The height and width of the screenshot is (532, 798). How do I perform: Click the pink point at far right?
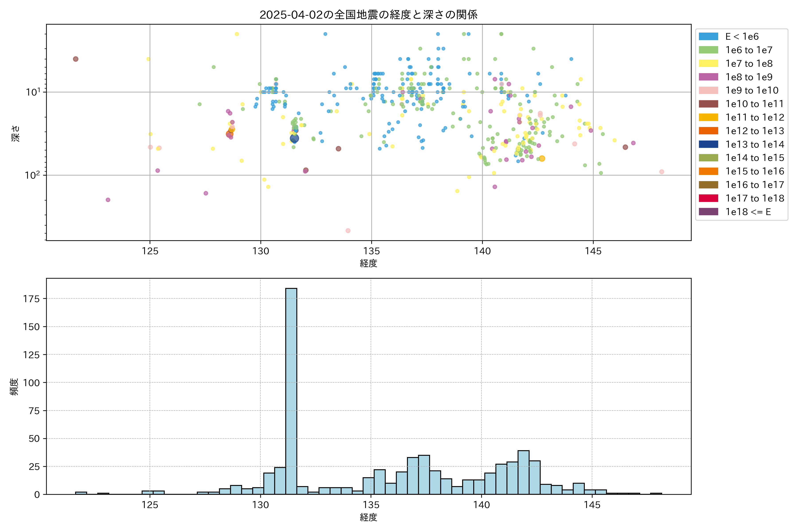662,172
